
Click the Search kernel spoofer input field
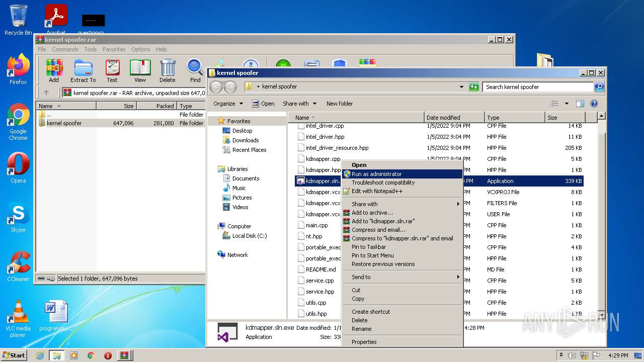538,87
